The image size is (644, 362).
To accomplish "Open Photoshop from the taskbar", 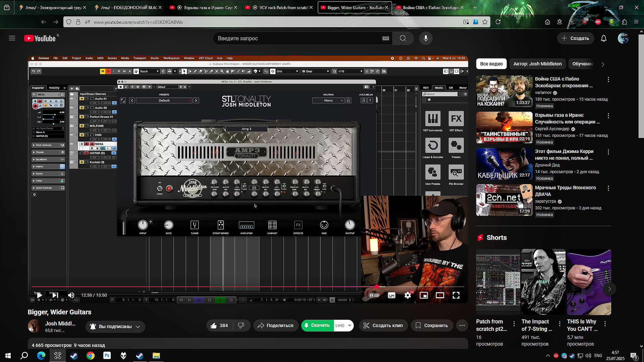I will (107, 356).
